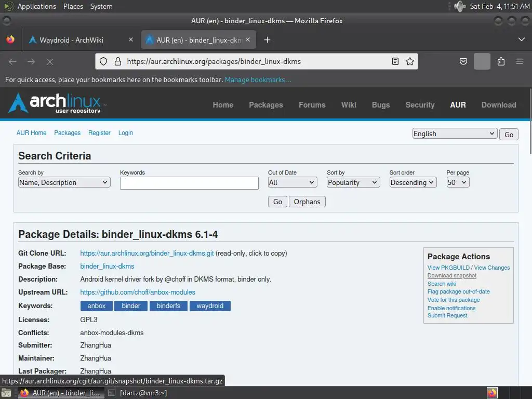Viewport: 532px width, 399px height.
Task: Click the Login link
Action: tap(126, 132)
